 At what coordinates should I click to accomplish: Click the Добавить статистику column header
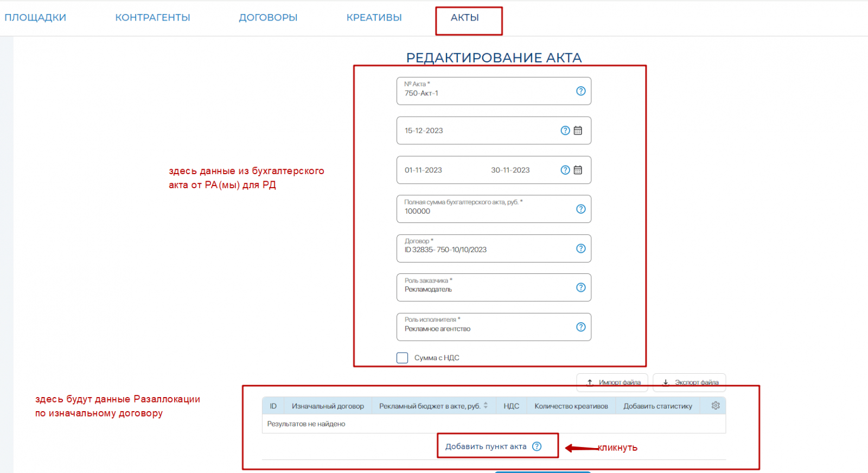tap(658, 406)
